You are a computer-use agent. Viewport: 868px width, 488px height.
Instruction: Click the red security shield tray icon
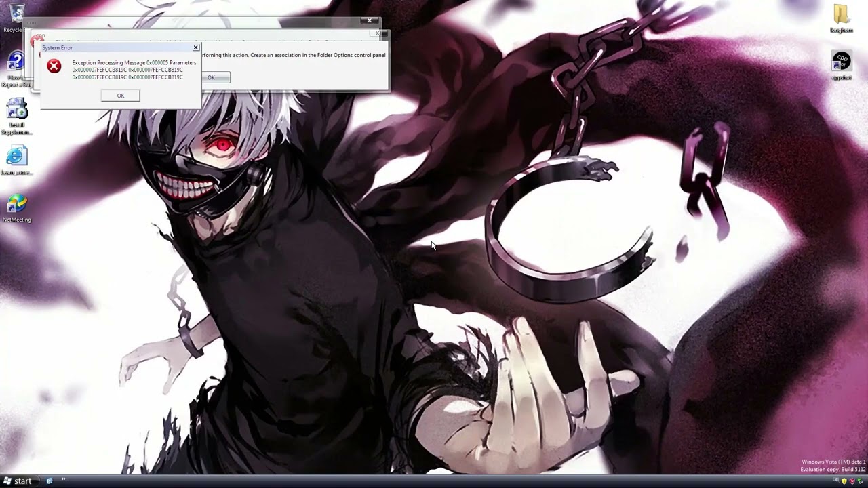pyautogui.click(x=852, y=481)
